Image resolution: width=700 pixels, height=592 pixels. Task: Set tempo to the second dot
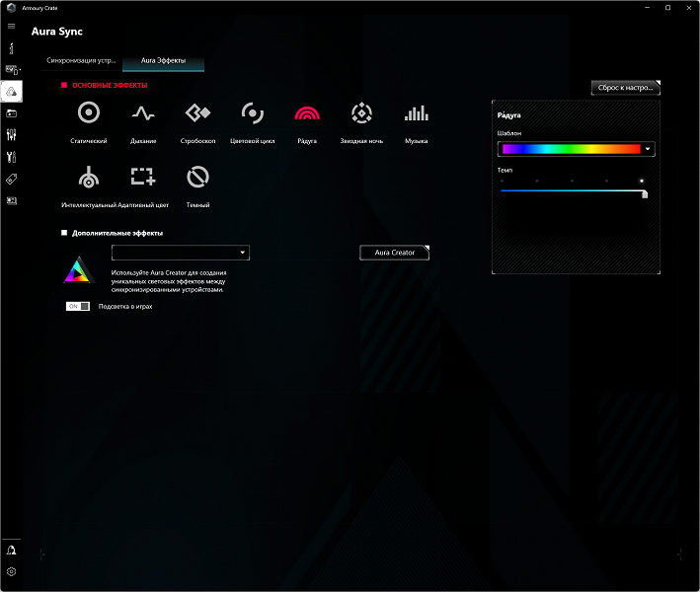tap(537, 182)
